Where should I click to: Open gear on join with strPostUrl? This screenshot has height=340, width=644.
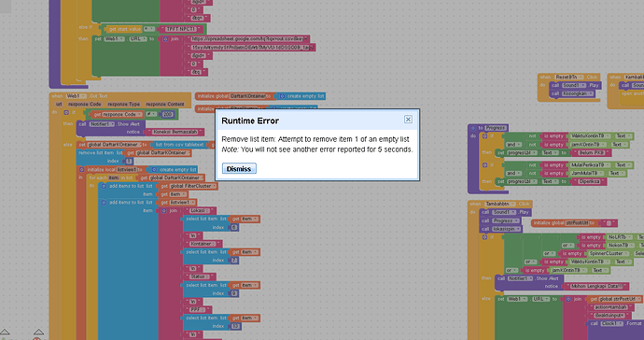pos(568,299)
